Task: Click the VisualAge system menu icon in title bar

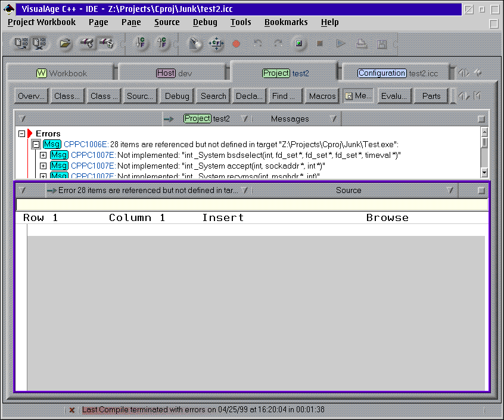Action: click(x=9, y=9)
